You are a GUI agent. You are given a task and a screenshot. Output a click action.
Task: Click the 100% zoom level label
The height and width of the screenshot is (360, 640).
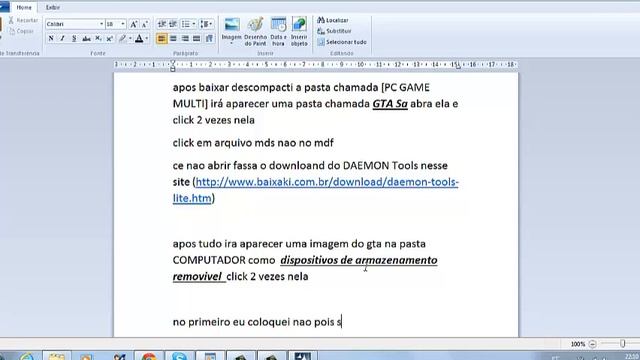pyautogui.click(x=578, y=344)
